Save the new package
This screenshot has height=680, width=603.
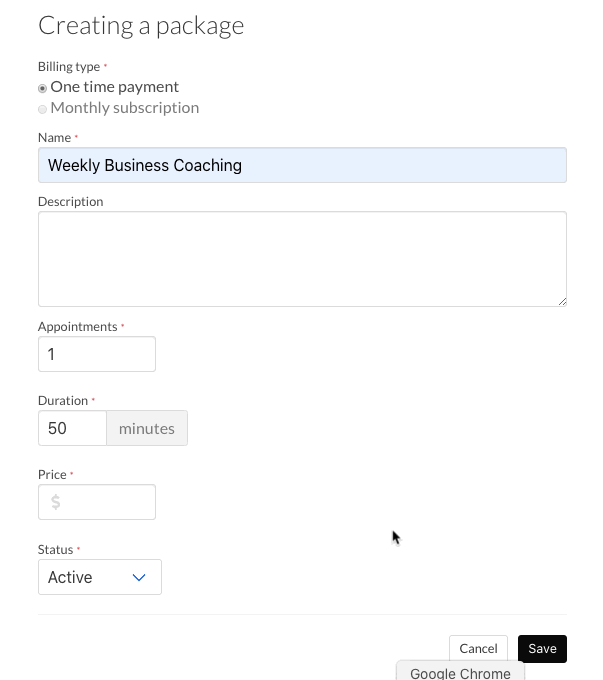[x=542, y=649]
